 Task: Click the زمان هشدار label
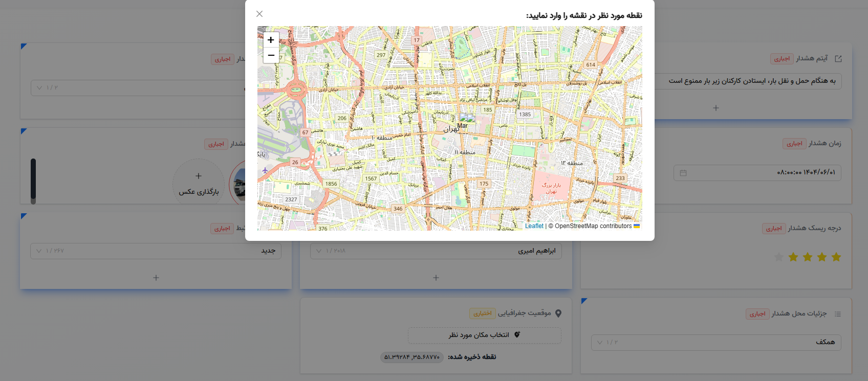coord(825,143)
